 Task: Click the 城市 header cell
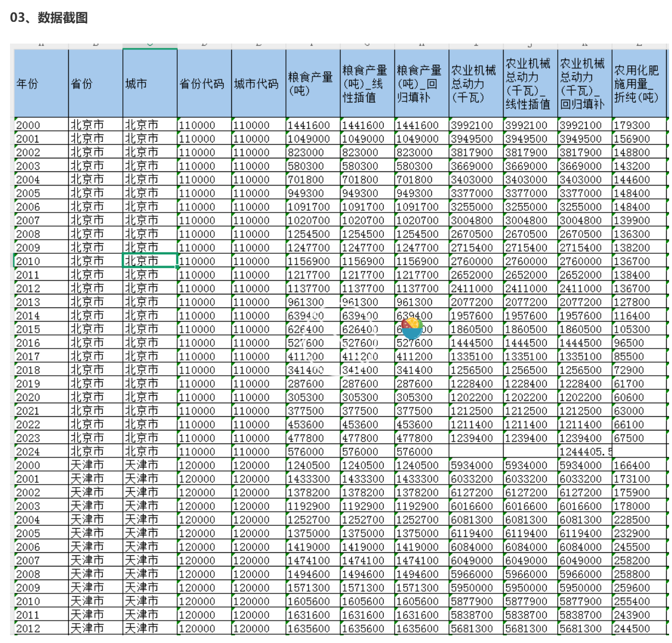point(150,83)
